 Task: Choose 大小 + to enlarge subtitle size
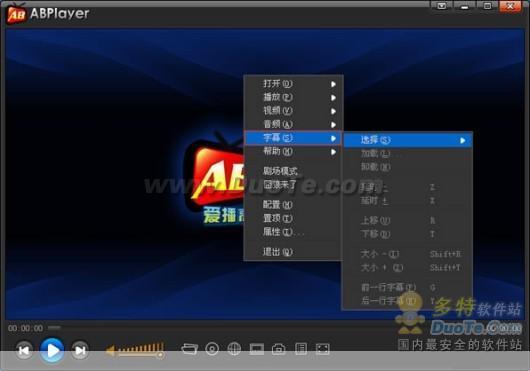[x=408, y=268]
